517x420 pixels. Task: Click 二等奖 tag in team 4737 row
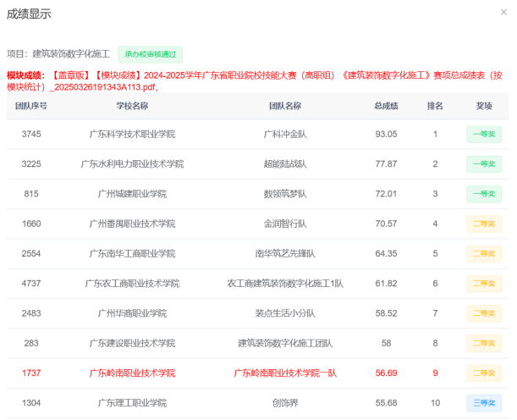(x=484, y=284)
